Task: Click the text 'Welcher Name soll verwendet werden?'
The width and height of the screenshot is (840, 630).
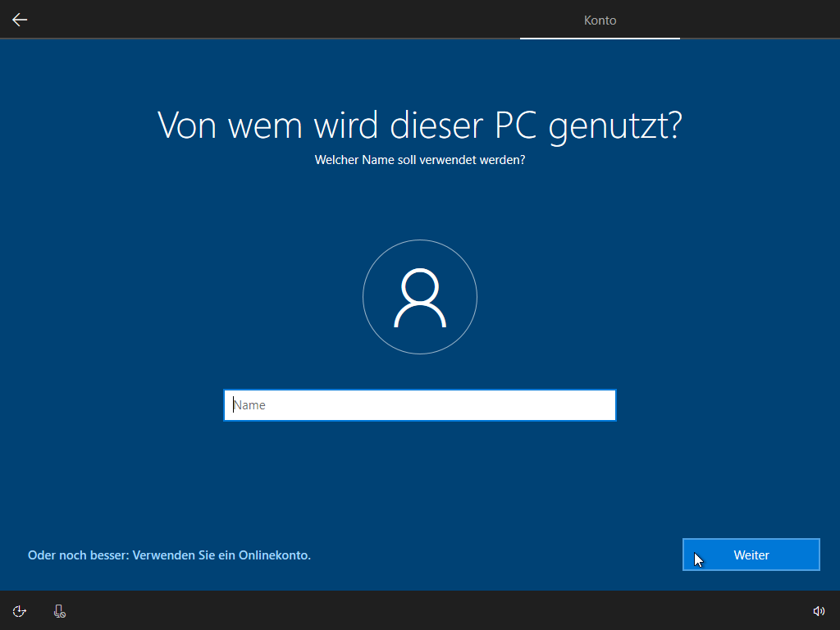Action: [420, 160]
